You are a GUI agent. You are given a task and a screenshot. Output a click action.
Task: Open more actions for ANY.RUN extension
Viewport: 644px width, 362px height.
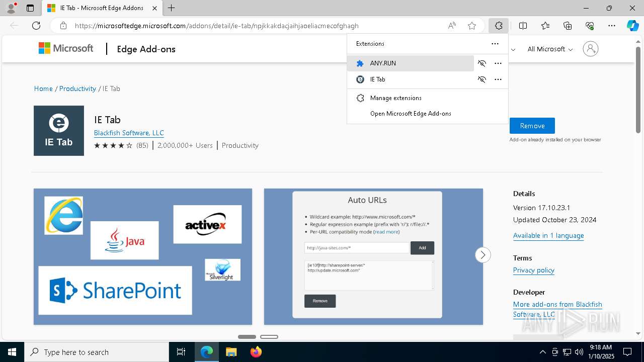coord(498,63)
